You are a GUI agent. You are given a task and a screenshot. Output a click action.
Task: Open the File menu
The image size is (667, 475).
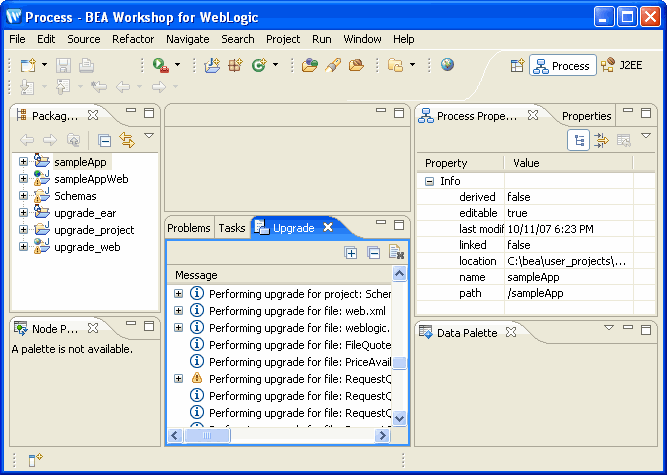tap(17, 39)
